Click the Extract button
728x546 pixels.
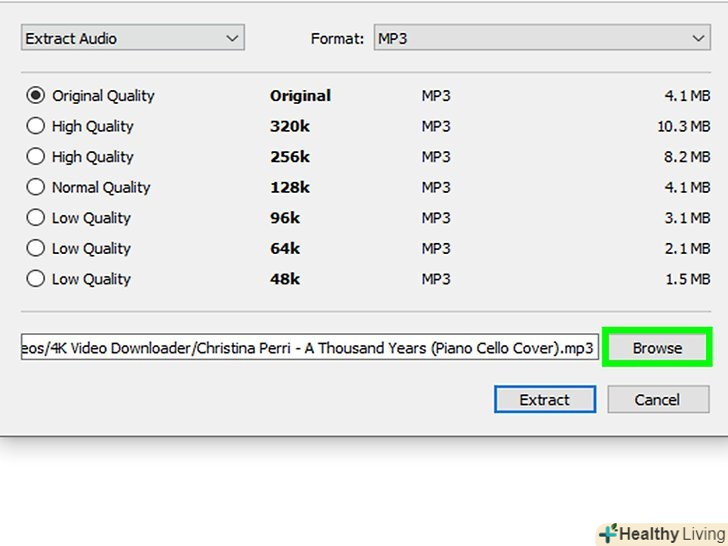tap(545, 399)
